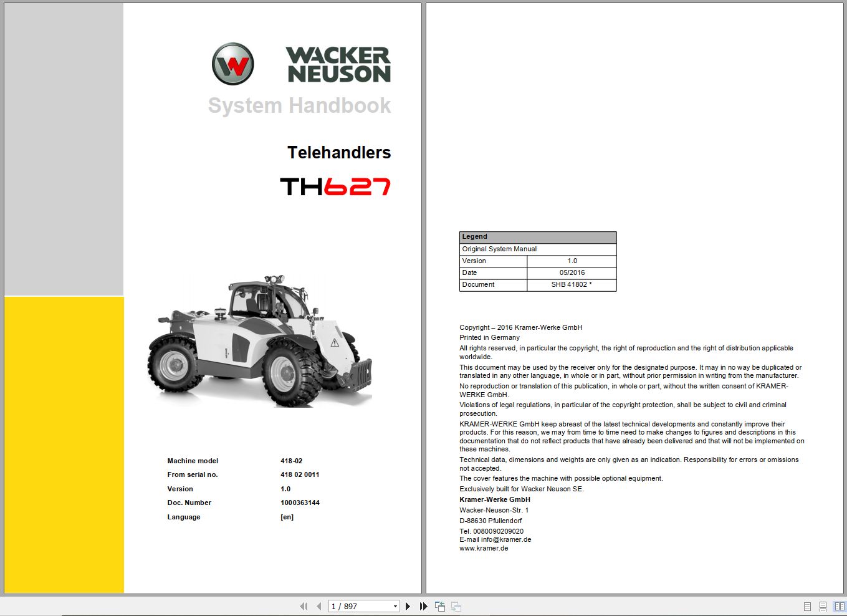This screenshot has height=616, width=847.
Task: Click the go to previous view icon
Action: [x=440, y=606]
